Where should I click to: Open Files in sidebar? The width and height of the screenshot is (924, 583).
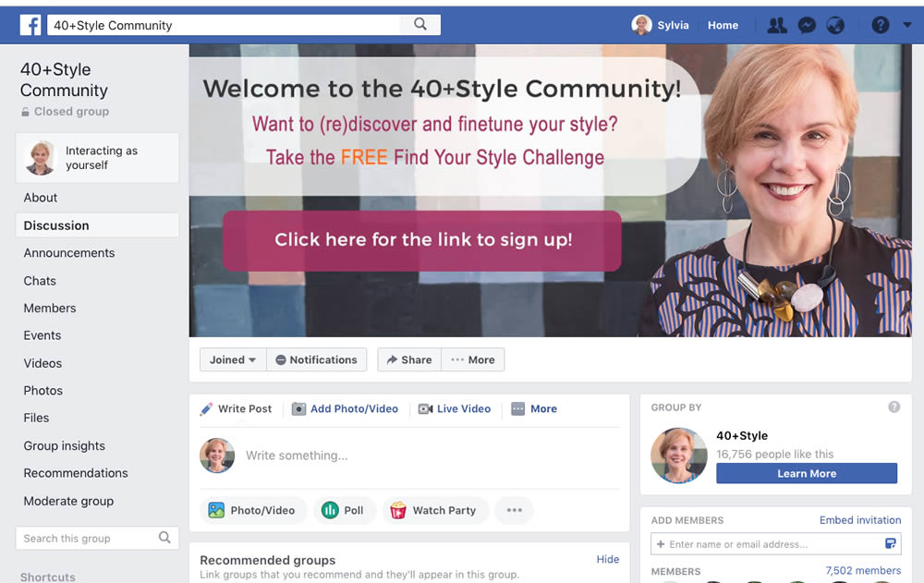pyautogui.click(x=36, y=418)
